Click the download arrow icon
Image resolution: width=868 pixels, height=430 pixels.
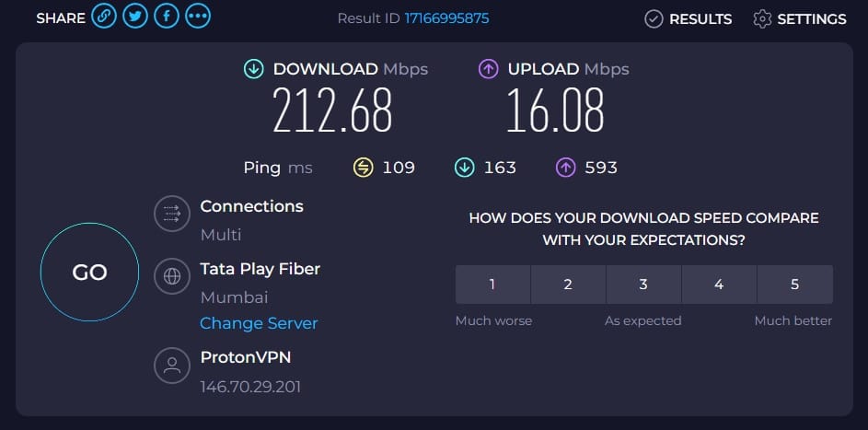pos(253,69)
